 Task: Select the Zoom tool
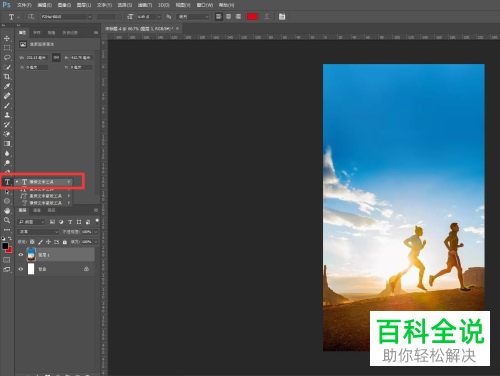point(7,220)
